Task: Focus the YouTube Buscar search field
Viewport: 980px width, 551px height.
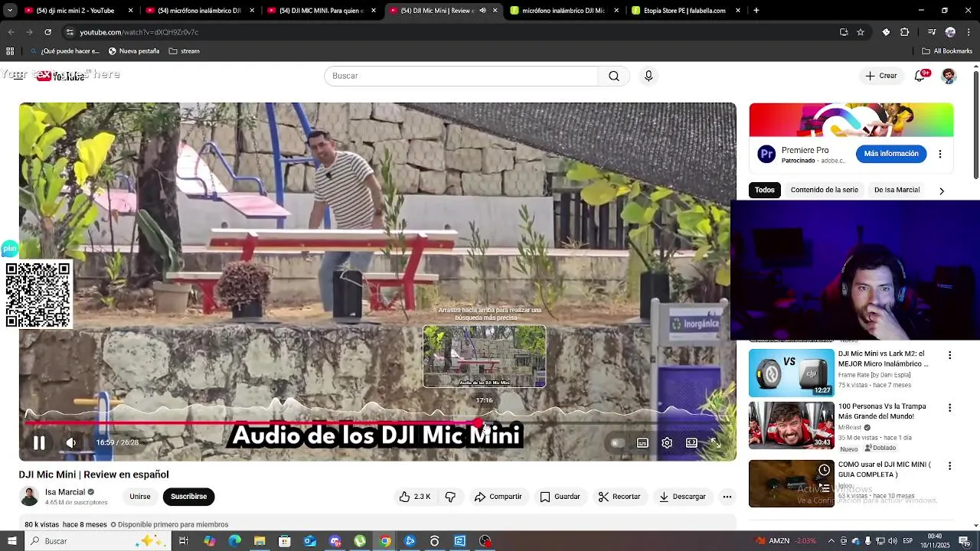Action: pyautogui.click(x=461, y=76)
